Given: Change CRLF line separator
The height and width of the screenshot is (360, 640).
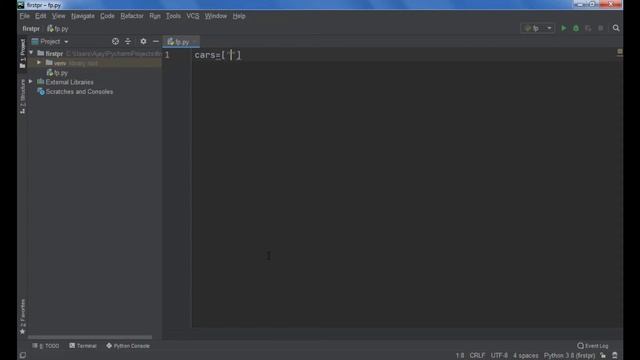Looking at the screenshot, I should click(x=477, y=356).
